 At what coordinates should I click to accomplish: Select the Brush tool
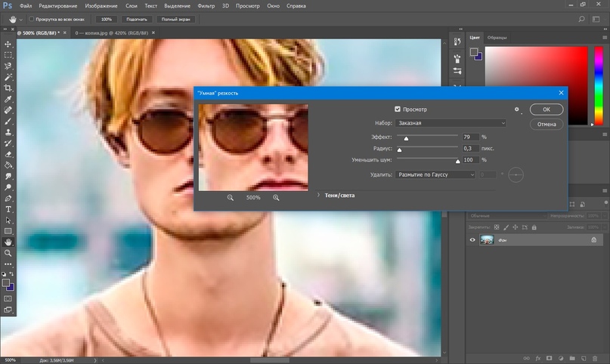(x=8, y=121)
